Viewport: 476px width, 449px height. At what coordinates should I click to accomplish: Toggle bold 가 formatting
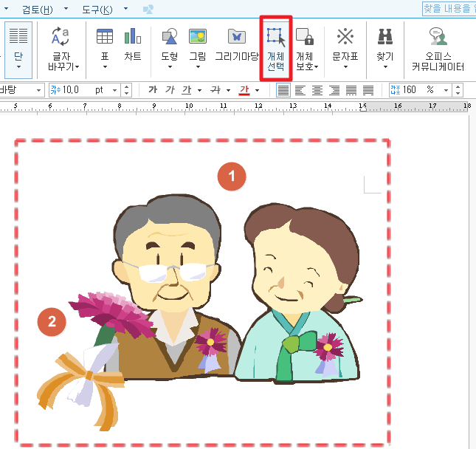pos(153,90)
